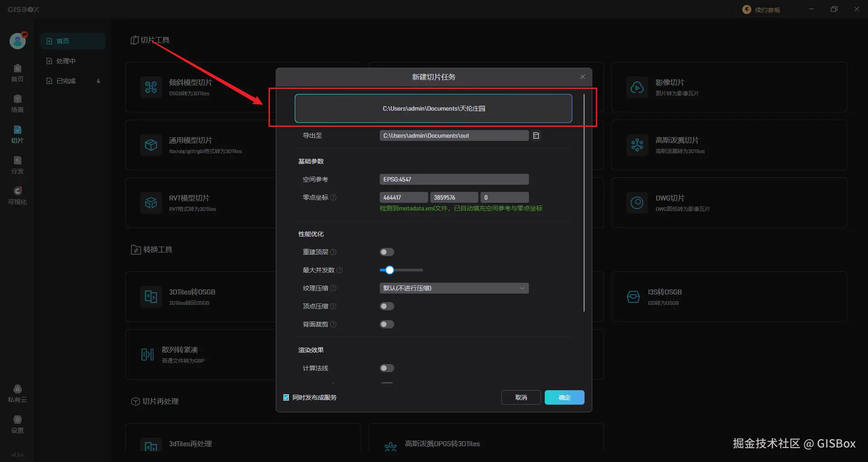Click the 3DTiles转OSGB card icon
Screen dimensions: 868x462
click(151, 297)
